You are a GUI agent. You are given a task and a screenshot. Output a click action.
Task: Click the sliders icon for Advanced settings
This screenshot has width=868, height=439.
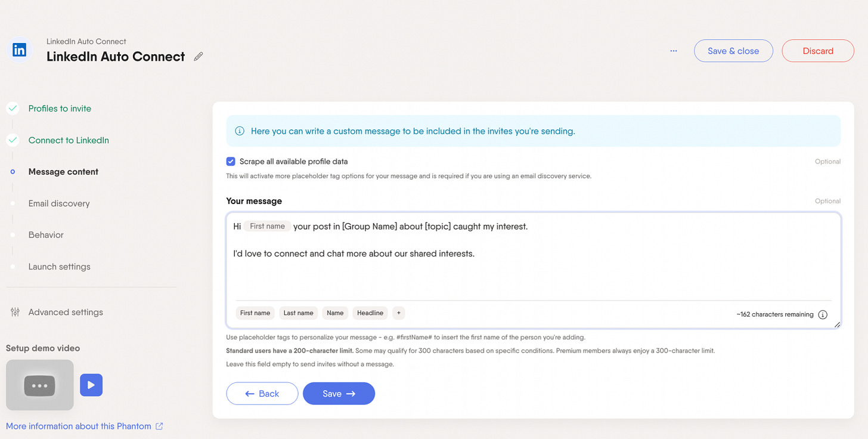[15, 312]
